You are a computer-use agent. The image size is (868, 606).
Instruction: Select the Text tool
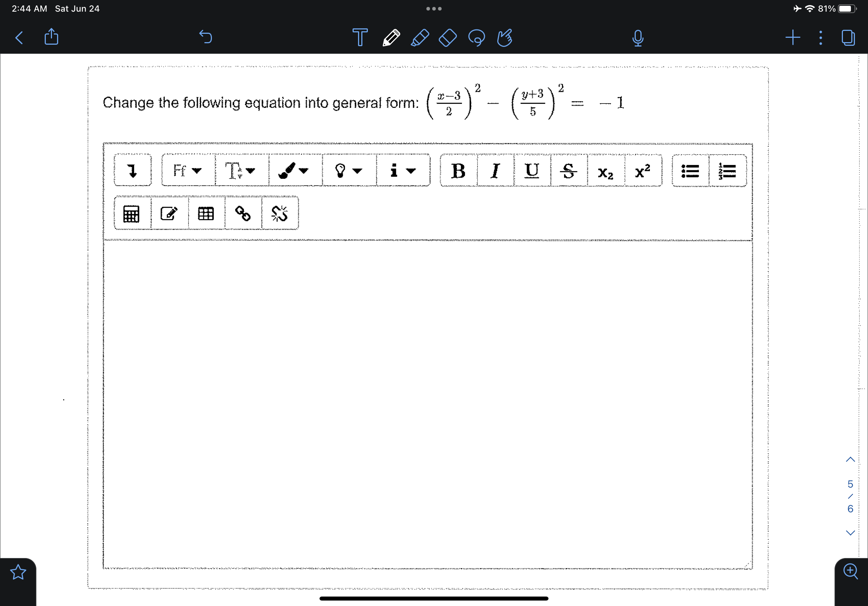tap(359, 38)
